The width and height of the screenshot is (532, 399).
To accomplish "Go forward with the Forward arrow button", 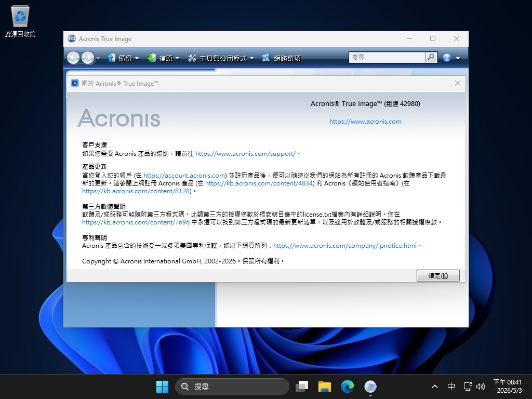I will pos(88,58).
